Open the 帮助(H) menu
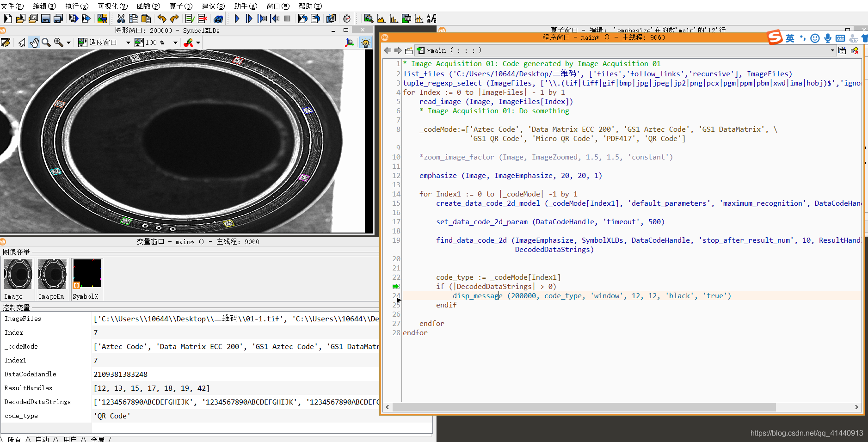The width and height of the screenshot is (868, 442). 310,6
